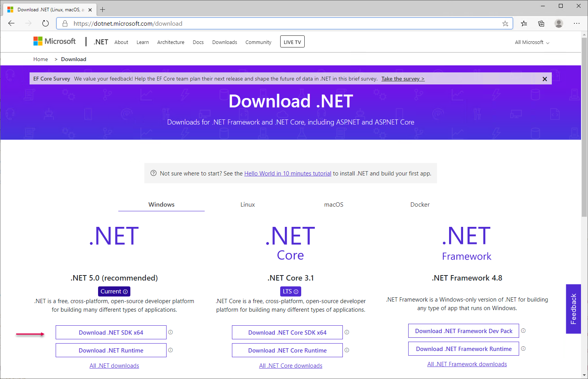588x379 pixels.
Task: Open Docs in the navigation bar
Action: 198,42
